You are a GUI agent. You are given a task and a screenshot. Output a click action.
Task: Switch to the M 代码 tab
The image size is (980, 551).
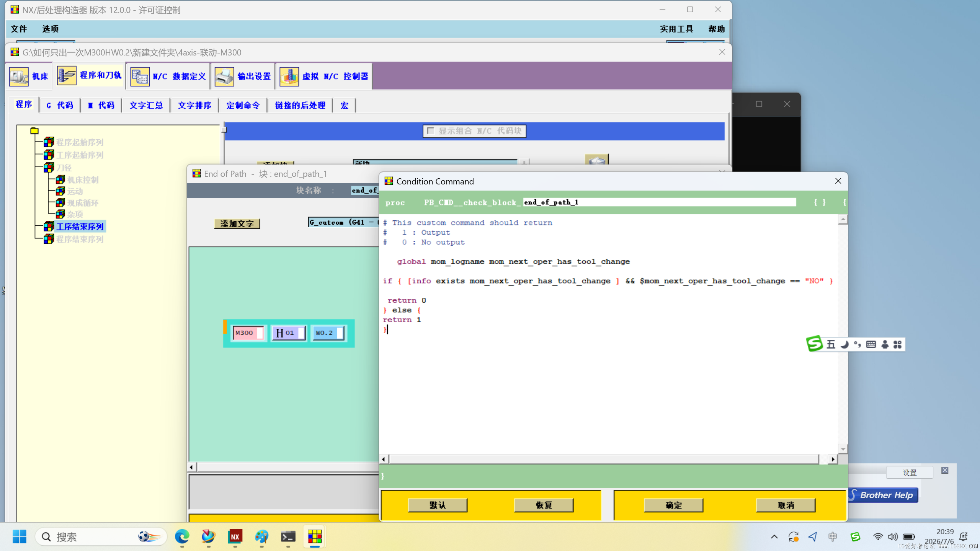pyautogui.click(x=101, y=105)
